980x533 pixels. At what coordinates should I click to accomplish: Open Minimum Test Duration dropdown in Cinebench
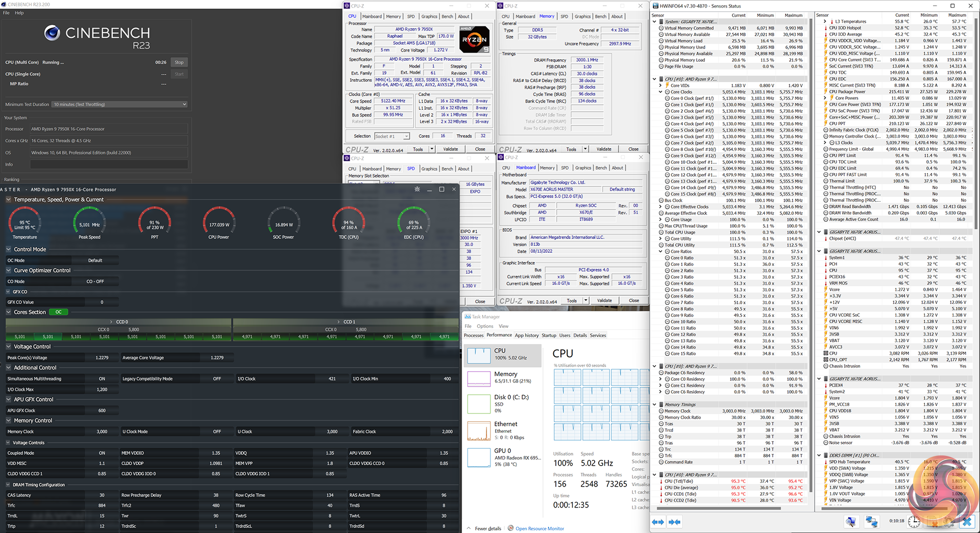click(120, 105)
